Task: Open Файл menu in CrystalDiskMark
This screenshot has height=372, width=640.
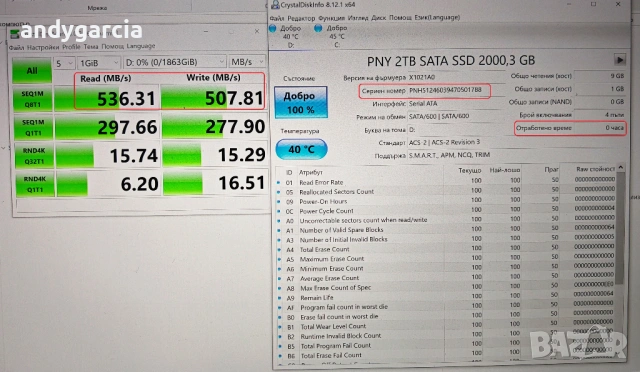Action: click(x=16, y=47)
